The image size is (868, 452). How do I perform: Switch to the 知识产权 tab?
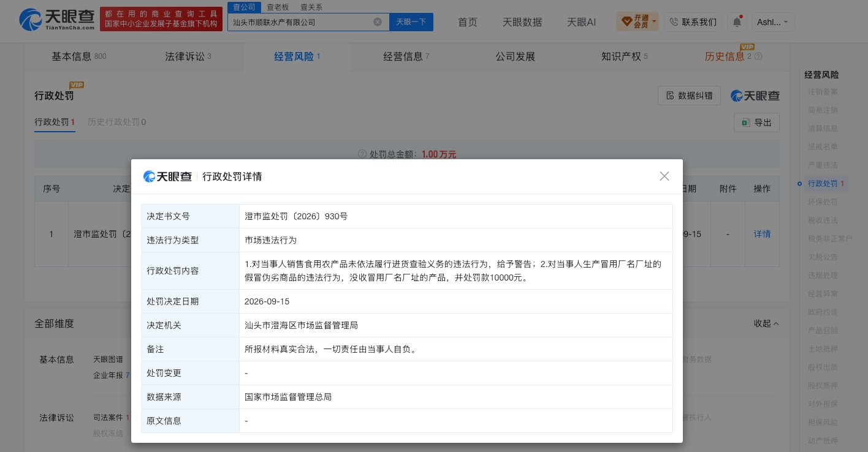624,56
